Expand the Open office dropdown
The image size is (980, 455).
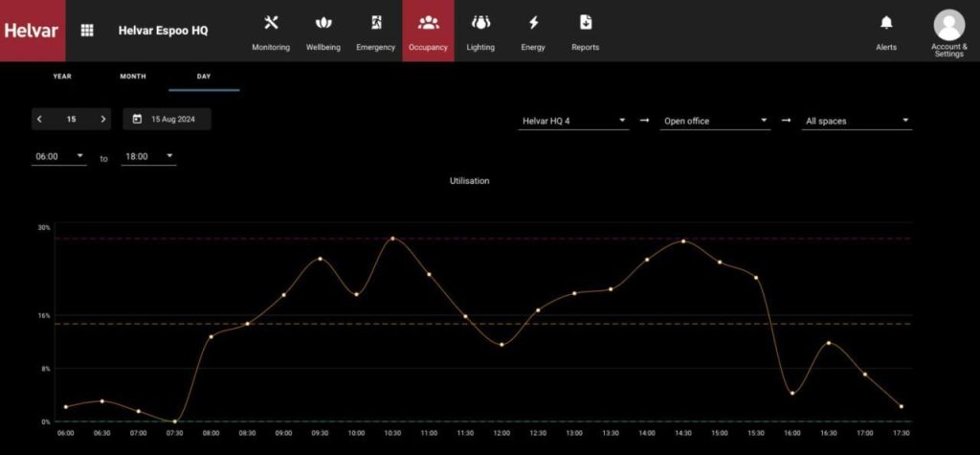tap(715, 122)
